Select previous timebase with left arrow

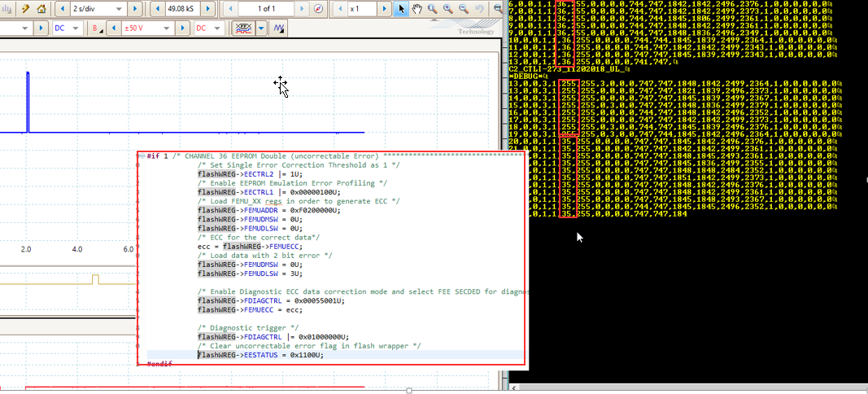[x=62, y=8]
